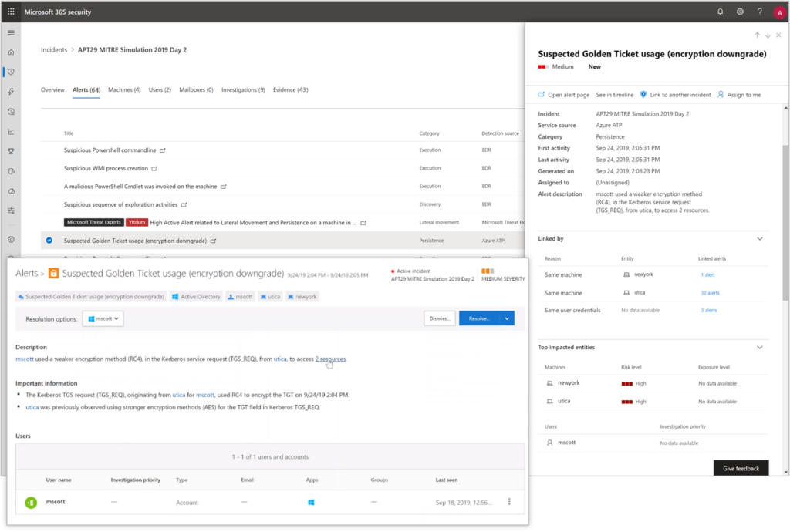Go to previous alert with up arrow
Viewport: 790px width, 532px height.
(757, 35)
